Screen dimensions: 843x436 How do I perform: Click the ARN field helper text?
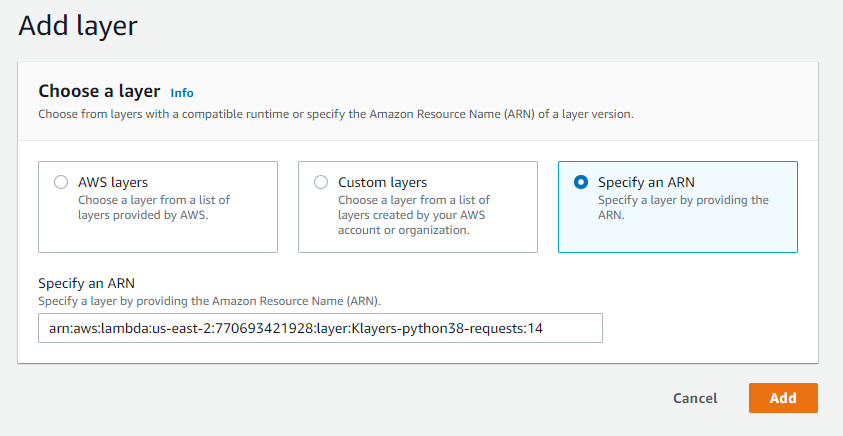click(x=209, y=301)
